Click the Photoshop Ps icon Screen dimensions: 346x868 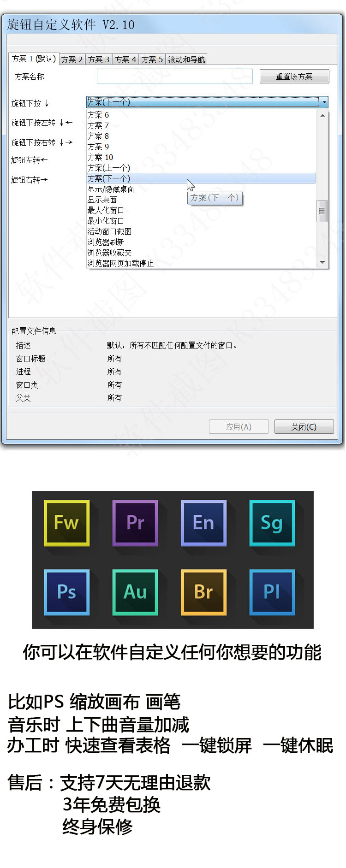point(66,592)
